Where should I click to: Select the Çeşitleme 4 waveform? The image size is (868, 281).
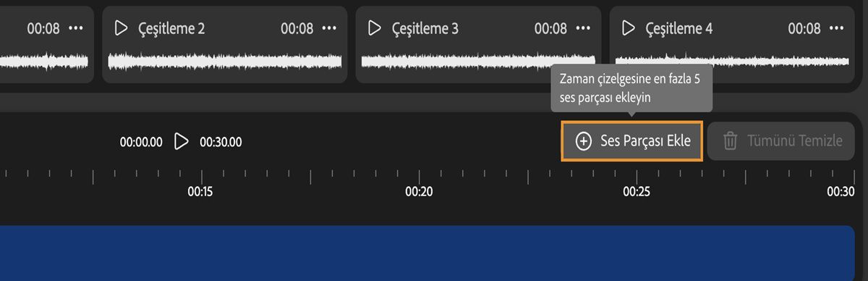[731, 62]
